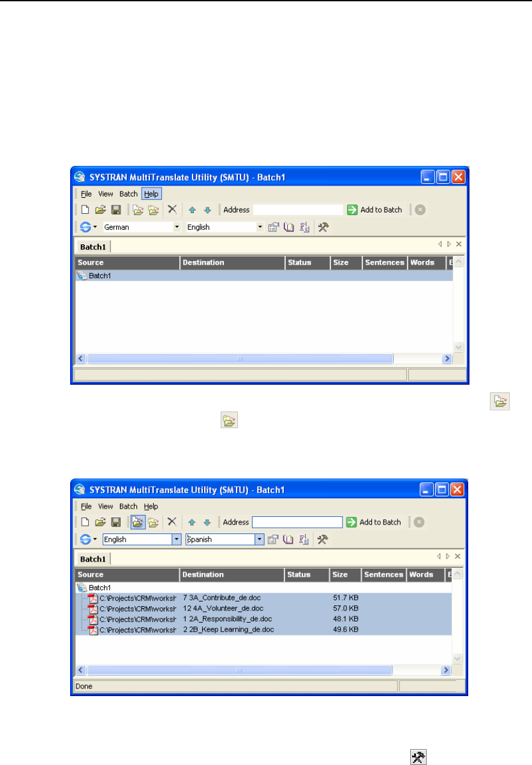
Task: Click Open batch icon in German/English window
Action: (x=100, y=210)
